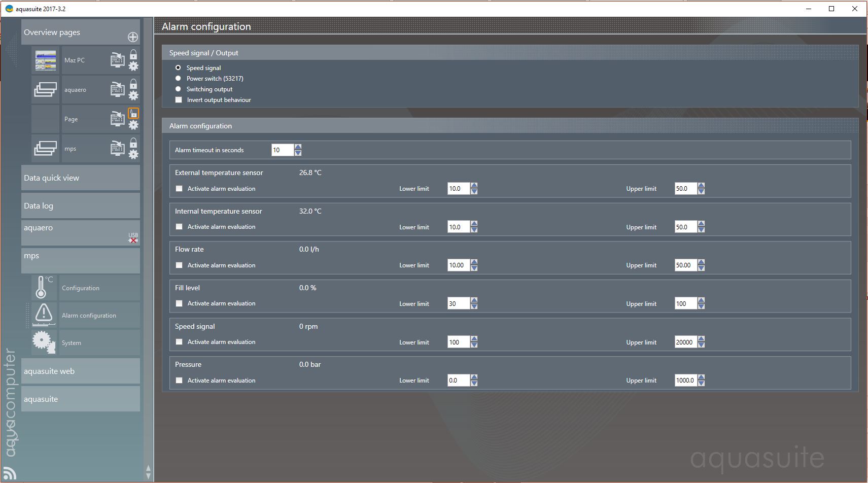868x483 pixels.
Task: Select the Power switch (53217) radio button
Action: click(x=178, y=78)
